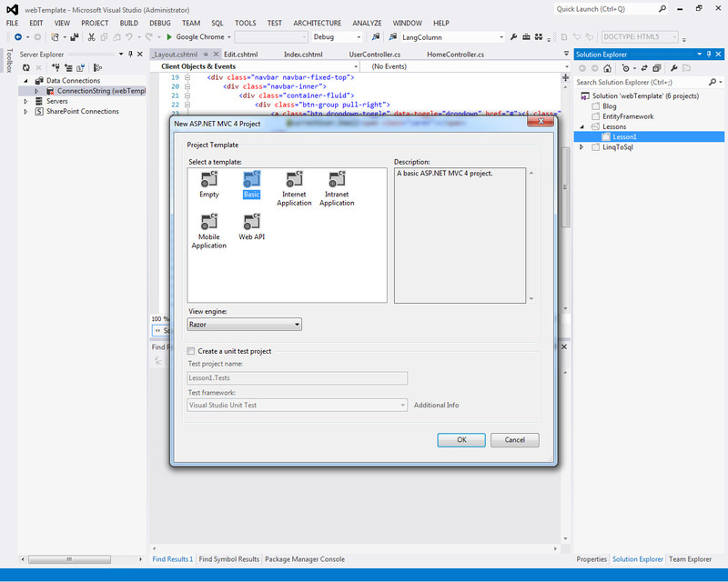728x582 pixels.
Task: Click Home icon in Solution Explorer toolbar
Action: pyautogui.click(x=607, y=68)
